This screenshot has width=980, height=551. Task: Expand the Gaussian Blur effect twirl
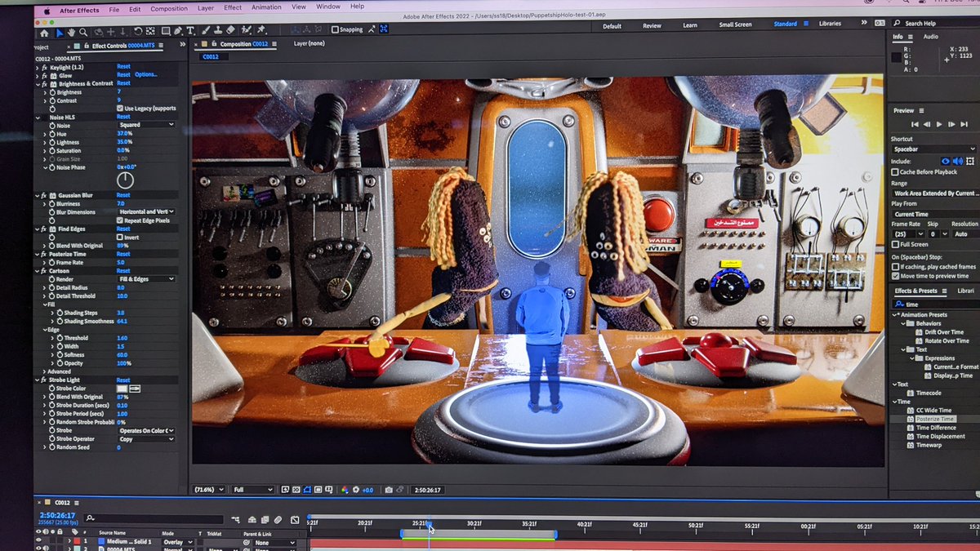coord(38,196)
